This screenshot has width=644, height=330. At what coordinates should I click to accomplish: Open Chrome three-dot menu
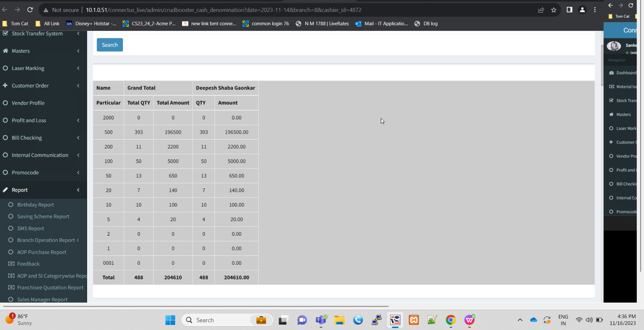coord(595,10)
